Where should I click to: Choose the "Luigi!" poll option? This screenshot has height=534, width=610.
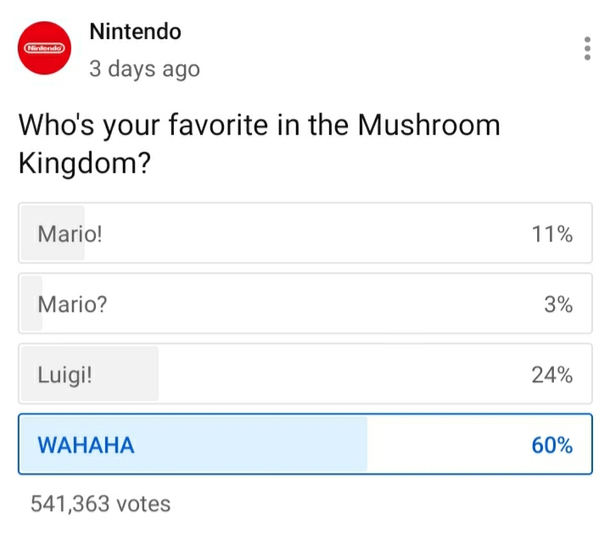[x=305, y=374]
